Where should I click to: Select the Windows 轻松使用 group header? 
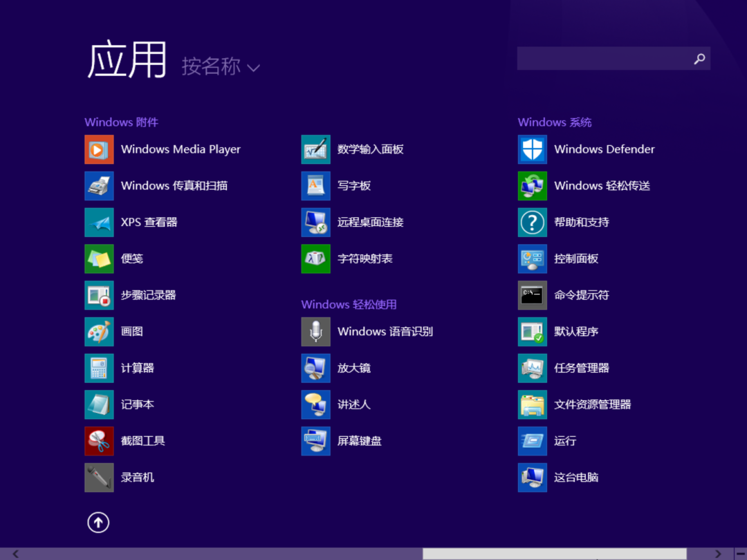point(349,304)
